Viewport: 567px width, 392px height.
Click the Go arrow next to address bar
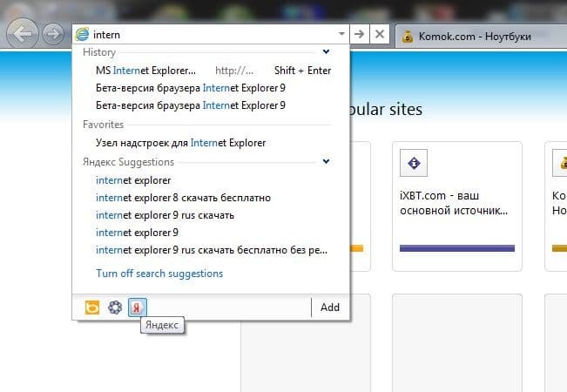pyautogui.click(x=360, y=34)
